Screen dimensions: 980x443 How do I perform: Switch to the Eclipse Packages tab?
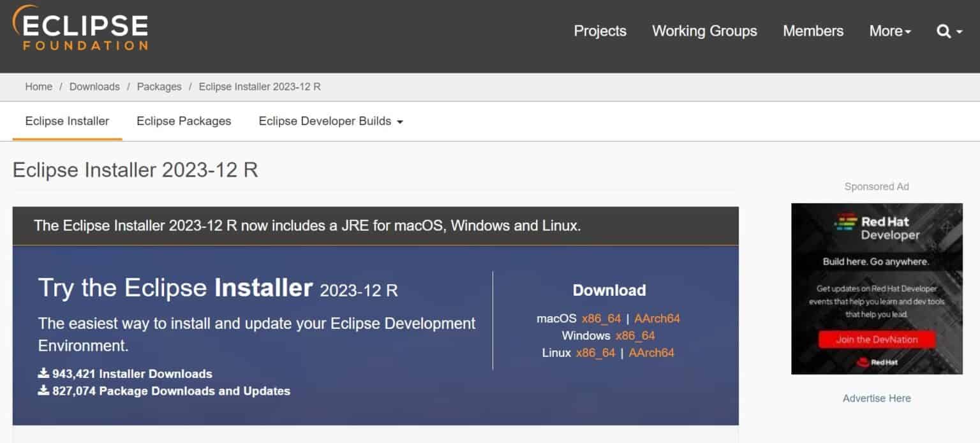tap(184, 121)
